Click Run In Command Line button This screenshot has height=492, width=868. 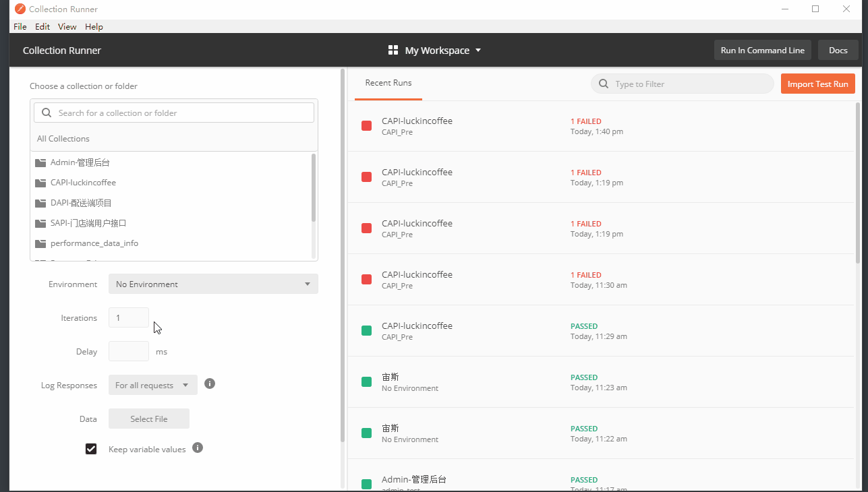(763, 51)
